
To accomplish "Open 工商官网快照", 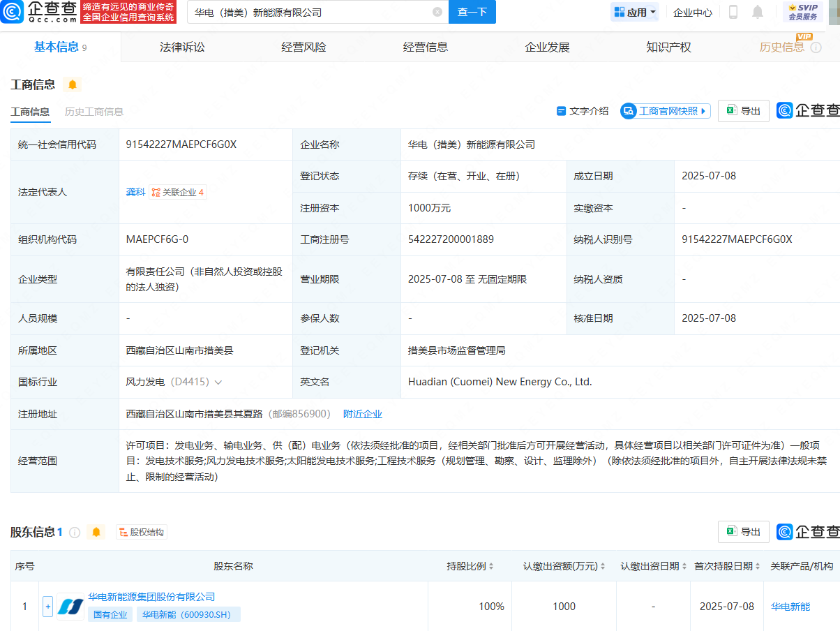I will click(666, 111).
